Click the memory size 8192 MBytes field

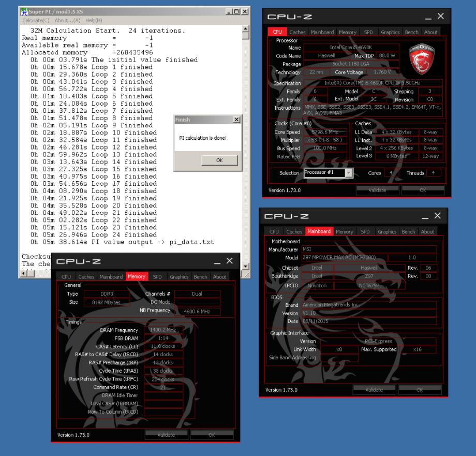[x=107, y=302]
